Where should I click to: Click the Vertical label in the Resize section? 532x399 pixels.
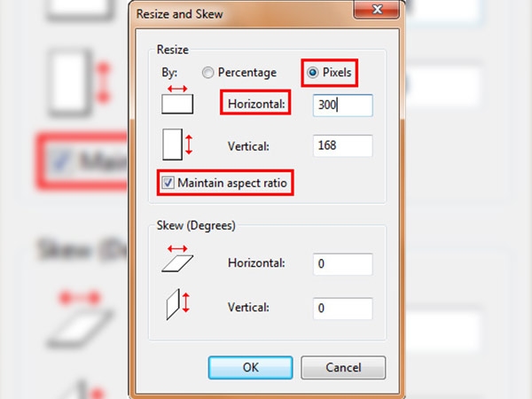[x=248, y=146]
